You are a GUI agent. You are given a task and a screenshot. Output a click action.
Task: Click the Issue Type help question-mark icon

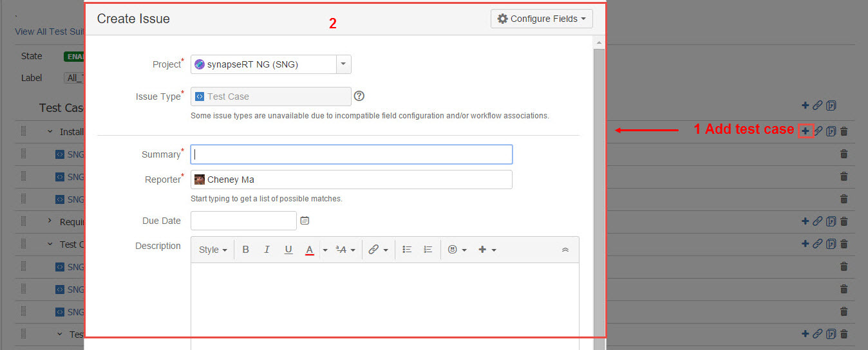click(x=359, y=96)
